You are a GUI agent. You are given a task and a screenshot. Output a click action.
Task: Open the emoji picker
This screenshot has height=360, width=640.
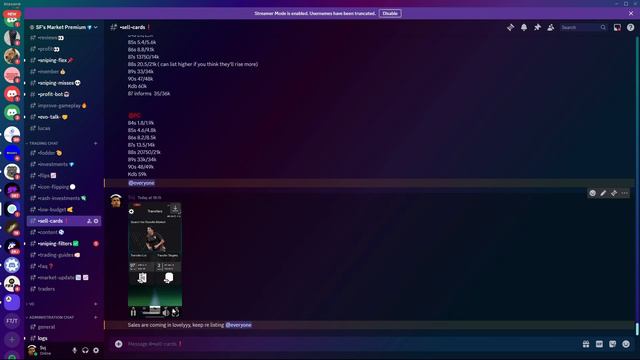[x=626, y=344]
